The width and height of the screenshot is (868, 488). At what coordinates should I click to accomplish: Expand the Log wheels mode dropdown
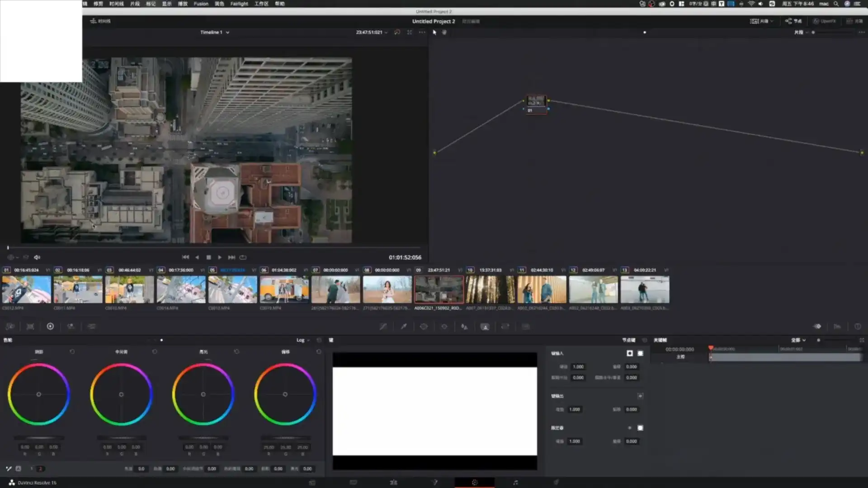pos(303,340)
